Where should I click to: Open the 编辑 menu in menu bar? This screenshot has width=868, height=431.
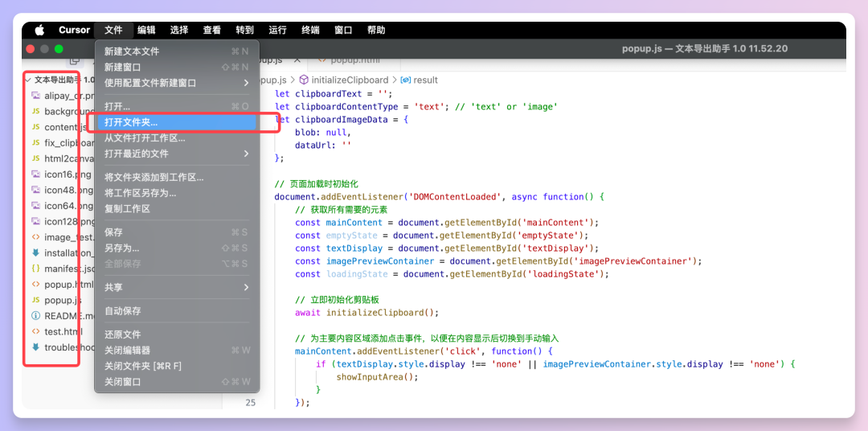coord(147,30)
